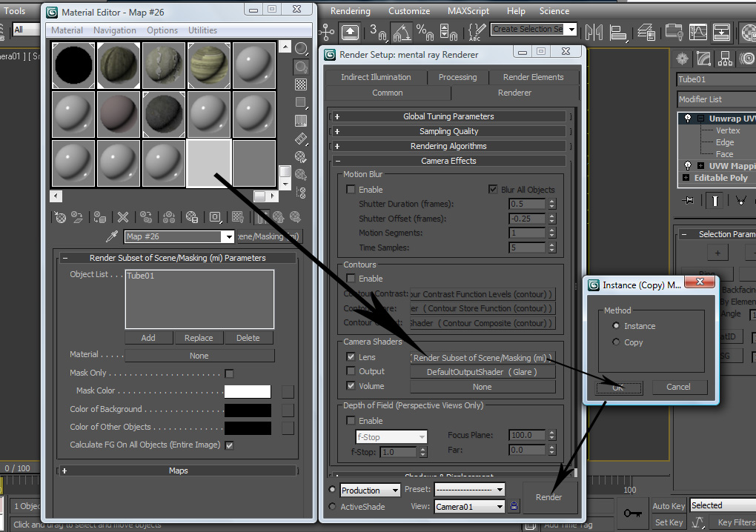Viewport: 756px width, 532px height.
Task: Select the Vertex sub-object under Unwrap UVW
Action: (x=728, y=130)
